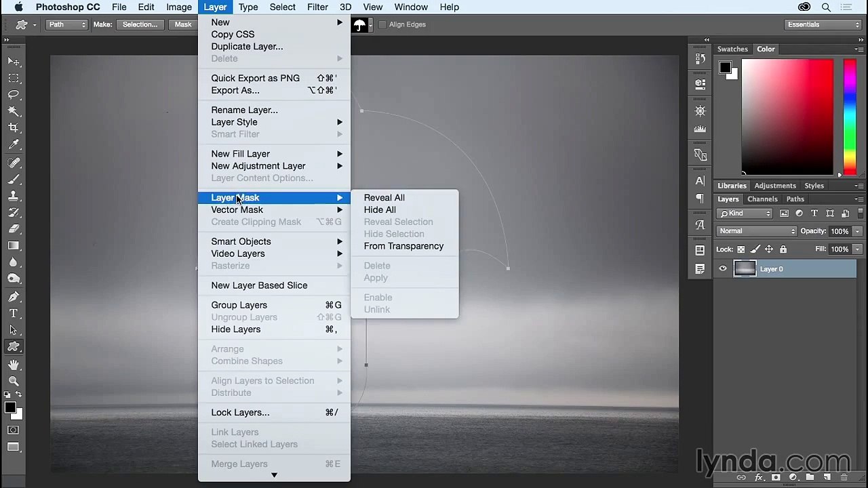Click the color field in Color panel
This screenshot has width=868, height=488.
click(787, 117)
